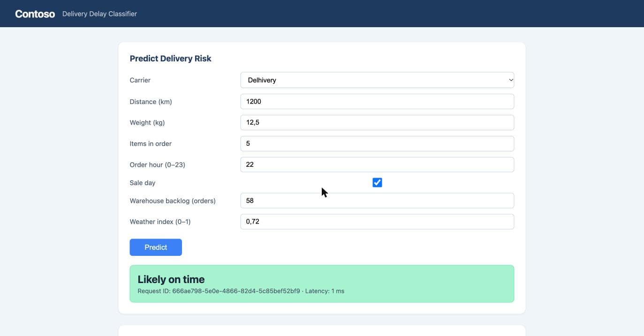Click the Weight (kg) label
Image resolution: width=644 pixels, height=336 pixels.
147,123
